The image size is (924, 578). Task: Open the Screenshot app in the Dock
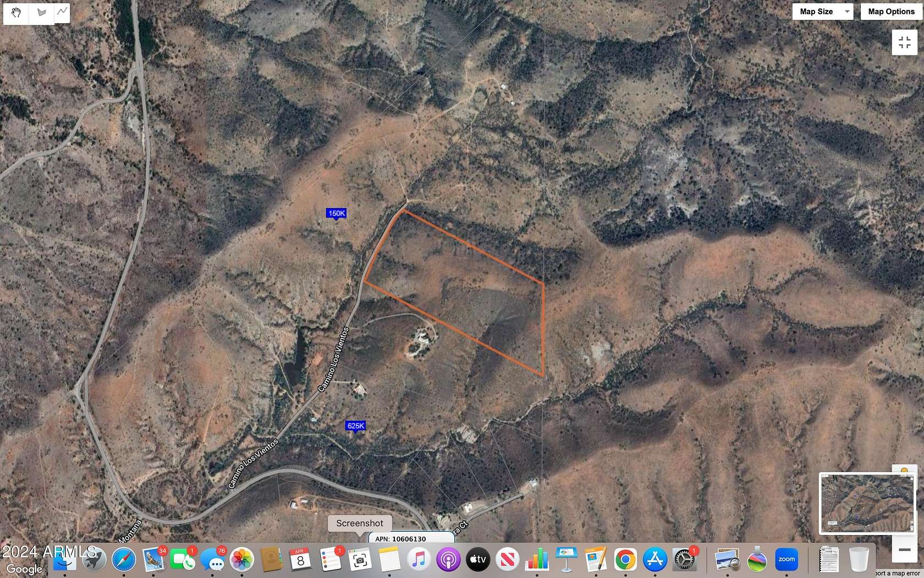(360, 560)
